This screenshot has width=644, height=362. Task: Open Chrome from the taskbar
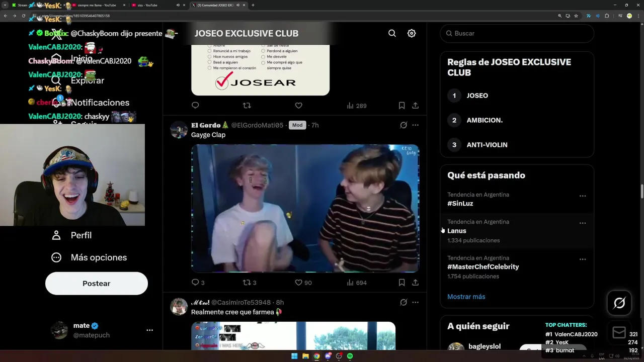point(316,356)
